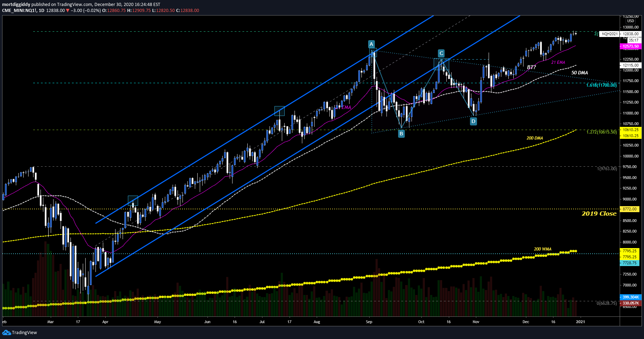This screenshot has width=644, height=339.
Task: Click the BT? text annotation
Action: click(x=531, y=67)
